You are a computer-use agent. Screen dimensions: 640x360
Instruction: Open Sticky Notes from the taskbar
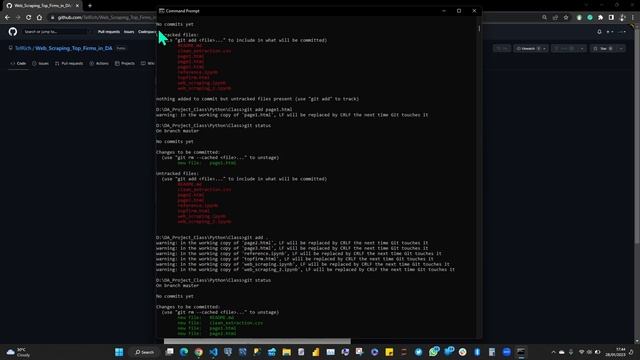tap(389, 352)
